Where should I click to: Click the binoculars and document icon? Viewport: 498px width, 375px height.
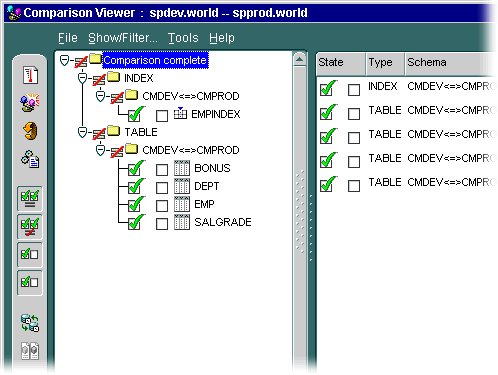(30, 159)
